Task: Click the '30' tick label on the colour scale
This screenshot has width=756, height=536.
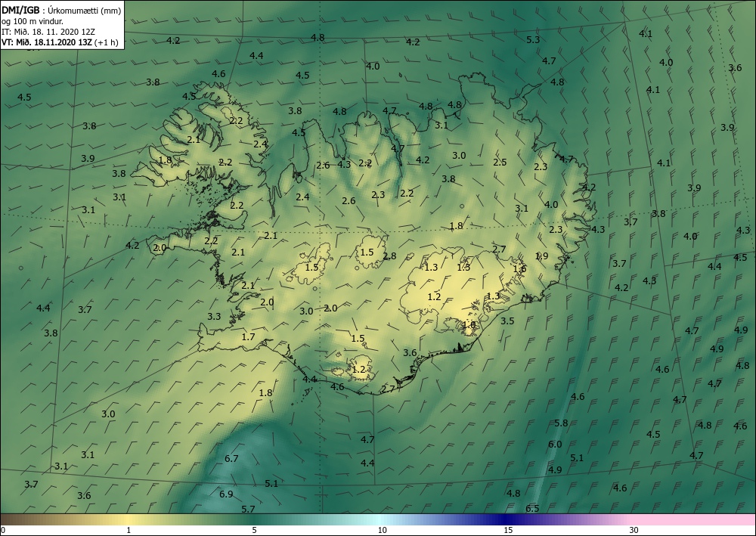Action: pyautogui.click(x=634, y=531)
